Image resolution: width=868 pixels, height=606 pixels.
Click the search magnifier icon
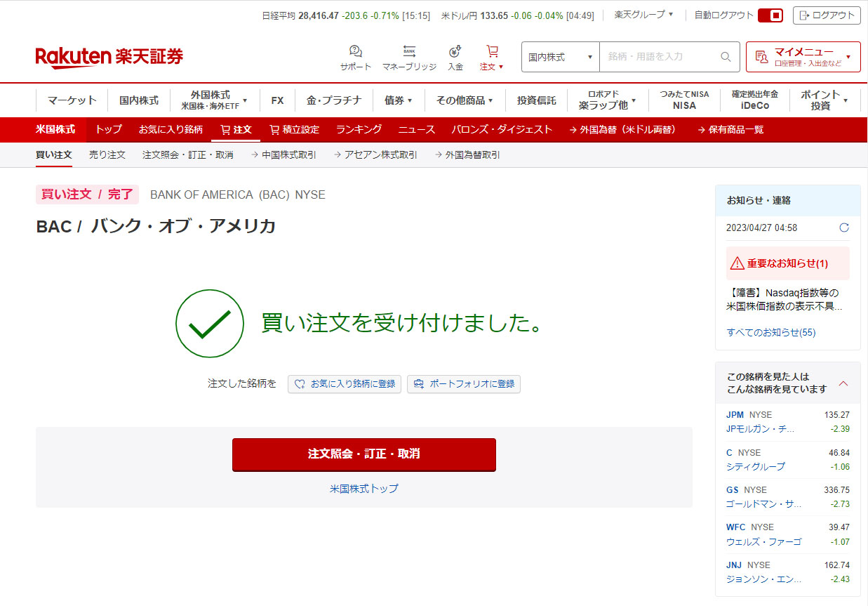pyautogui.click(x=726, y=57)
